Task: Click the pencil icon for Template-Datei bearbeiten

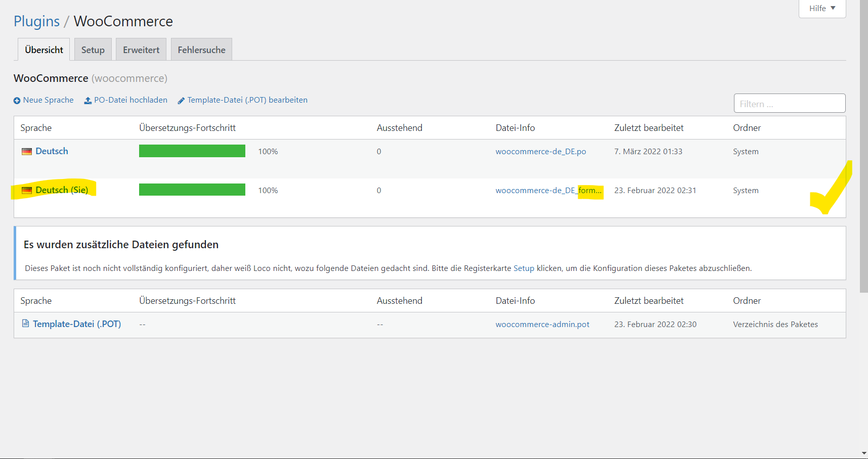Action: (x=181, y=101)
